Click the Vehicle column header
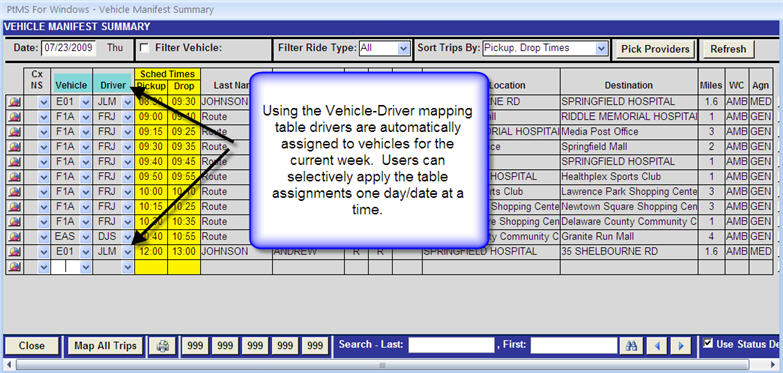 pos(71,85)
